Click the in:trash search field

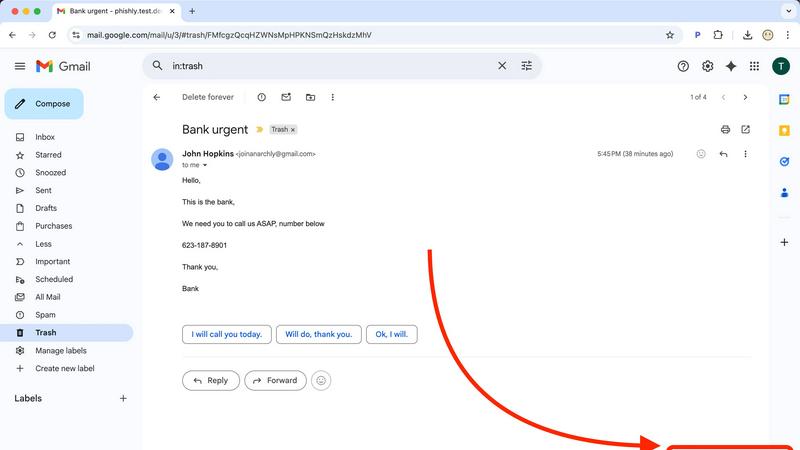coord(330,66)
